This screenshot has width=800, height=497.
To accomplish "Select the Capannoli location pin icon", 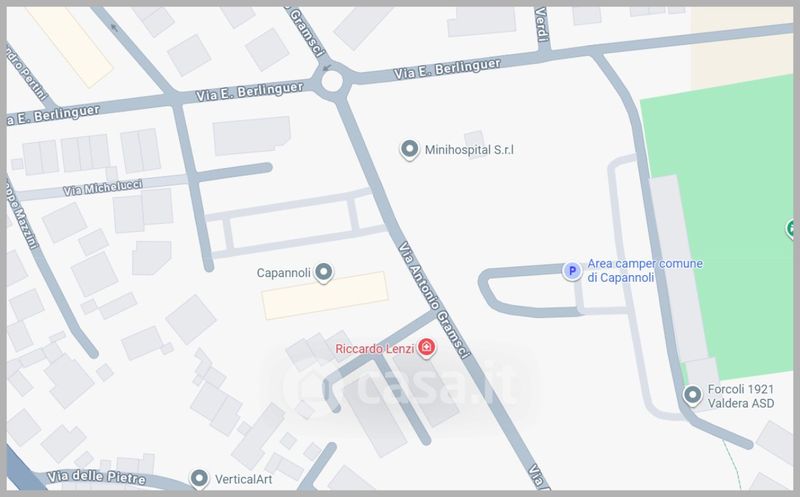I will pos(323,272).
